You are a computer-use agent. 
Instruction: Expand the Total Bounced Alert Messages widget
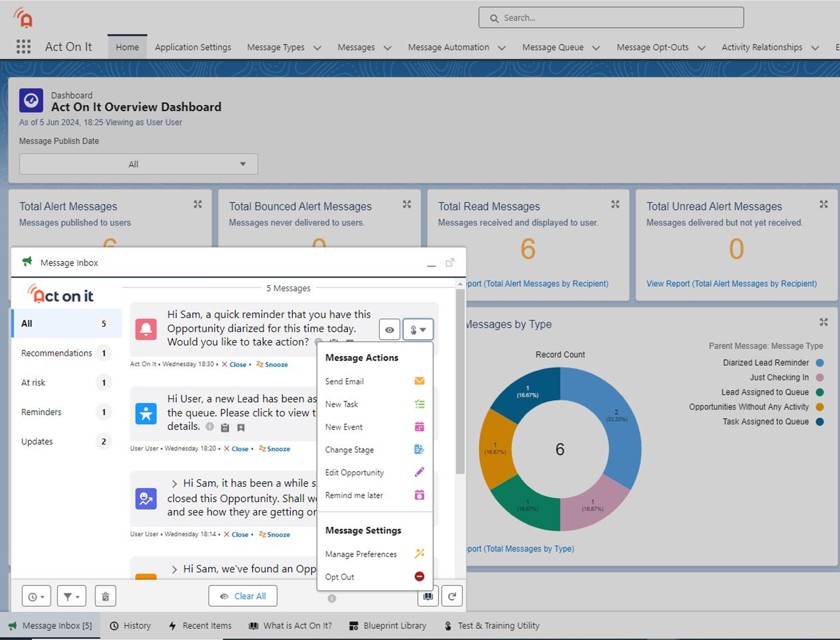point(407,204)
